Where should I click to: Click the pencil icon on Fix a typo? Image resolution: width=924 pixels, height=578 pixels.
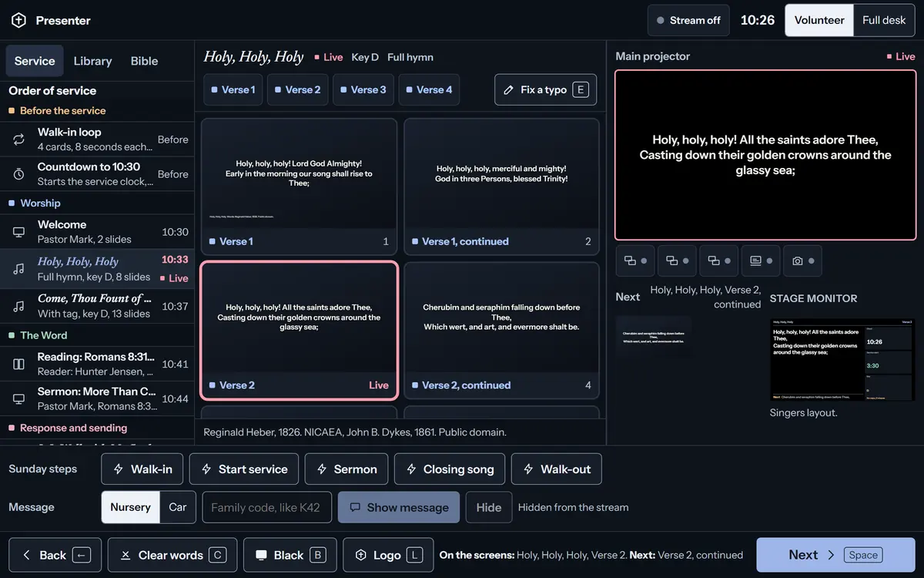click(x=508, y=90)
